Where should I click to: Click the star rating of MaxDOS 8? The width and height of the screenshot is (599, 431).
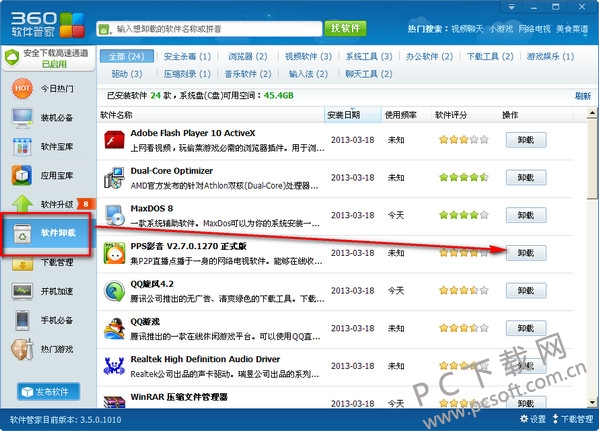pyautogui.click(x=464, y=215)
